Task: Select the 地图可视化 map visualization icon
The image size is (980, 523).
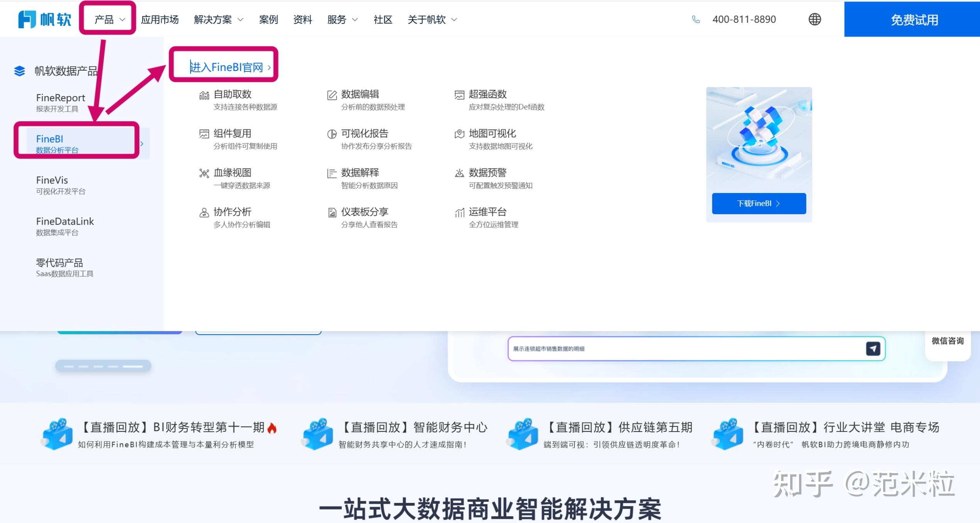Action: (460, 134)
